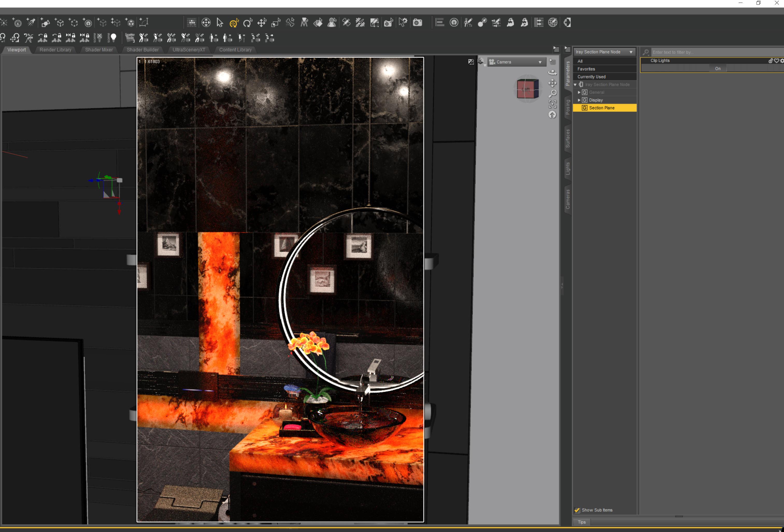This screenshot has width=784, height=532.
Task: Uncheck Show Sub Items checkbox
Action: pos(577,510)
